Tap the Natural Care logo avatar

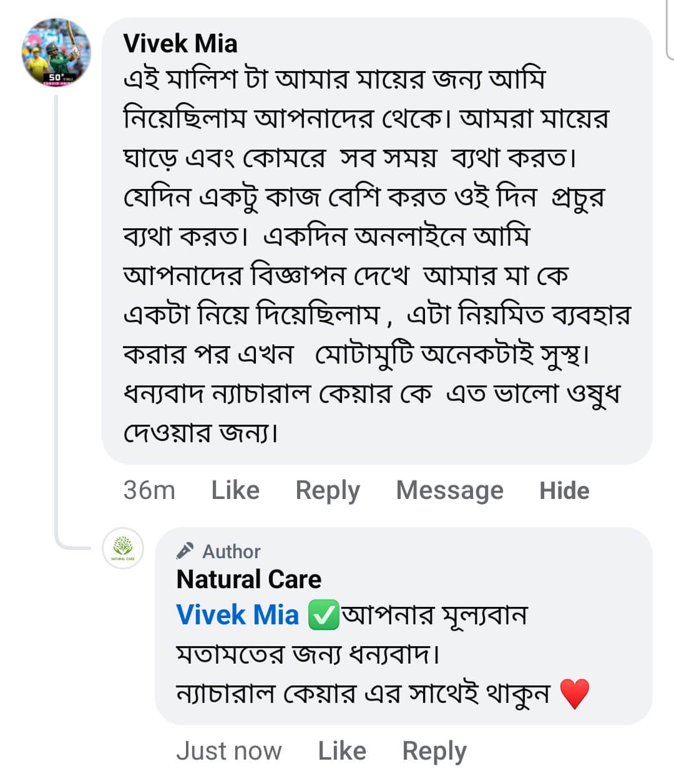coord(123,549)
